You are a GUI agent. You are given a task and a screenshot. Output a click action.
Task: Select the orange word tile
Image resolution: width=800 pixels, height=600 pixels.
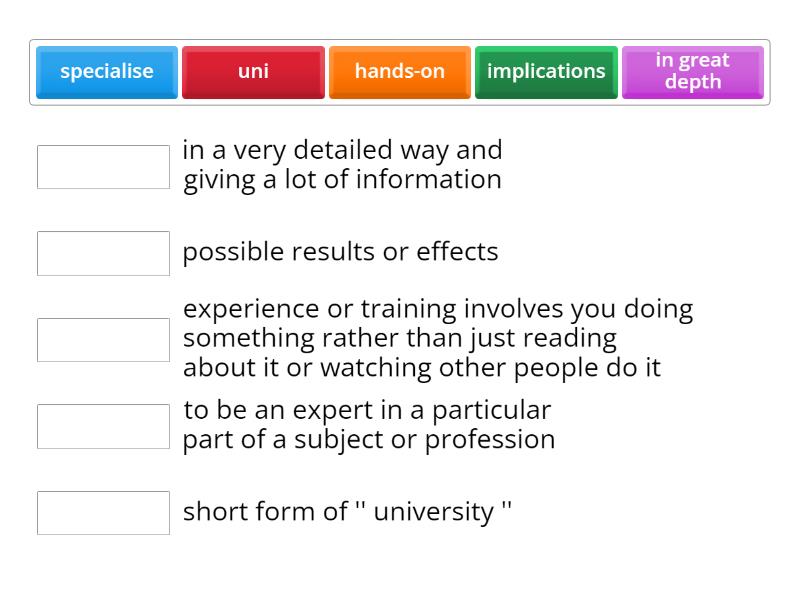(400, 71)
